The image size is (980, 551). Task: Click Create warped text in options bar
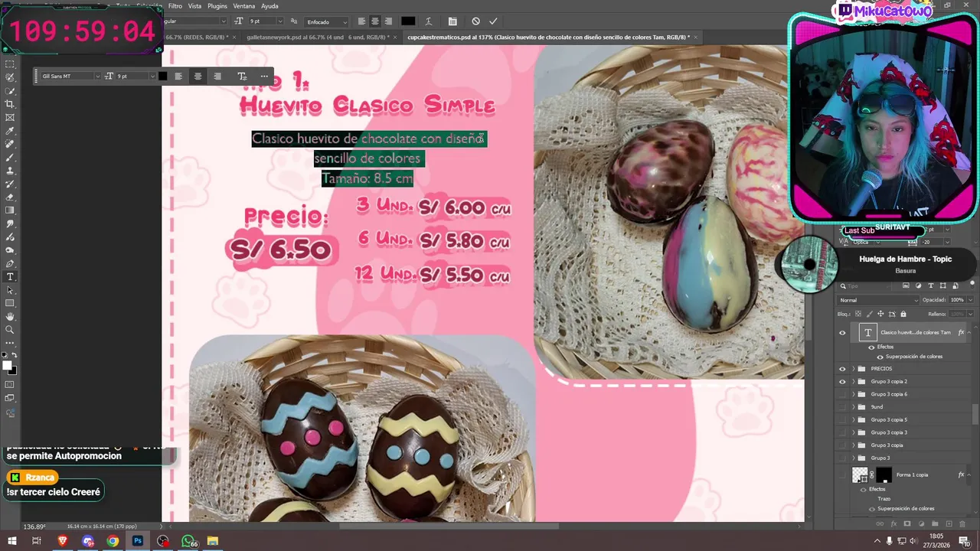[x=428, y=21]
